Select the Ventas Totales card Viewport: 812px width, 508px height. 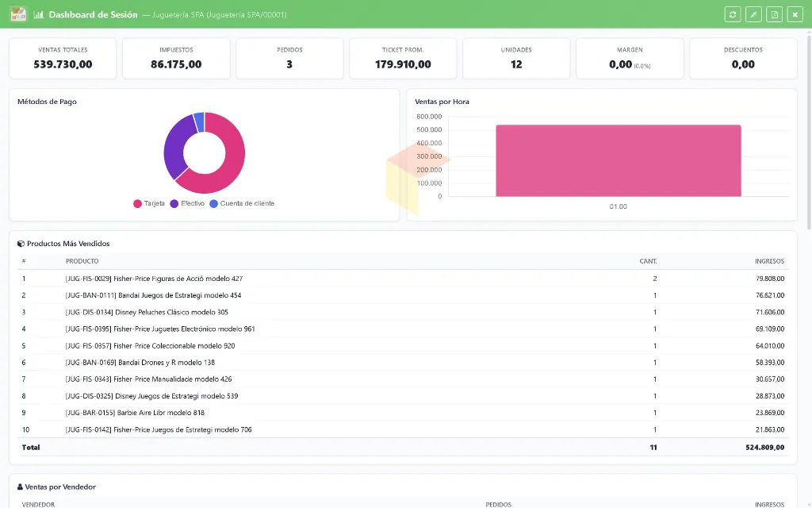coord(63,59)
